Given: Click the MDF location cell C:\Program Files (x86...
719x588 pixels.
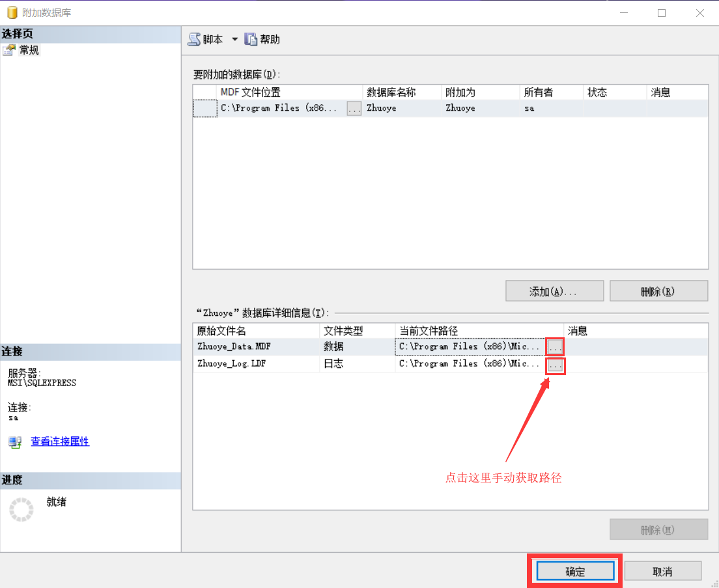Looking at the screenshot, I should click(281, 109).
